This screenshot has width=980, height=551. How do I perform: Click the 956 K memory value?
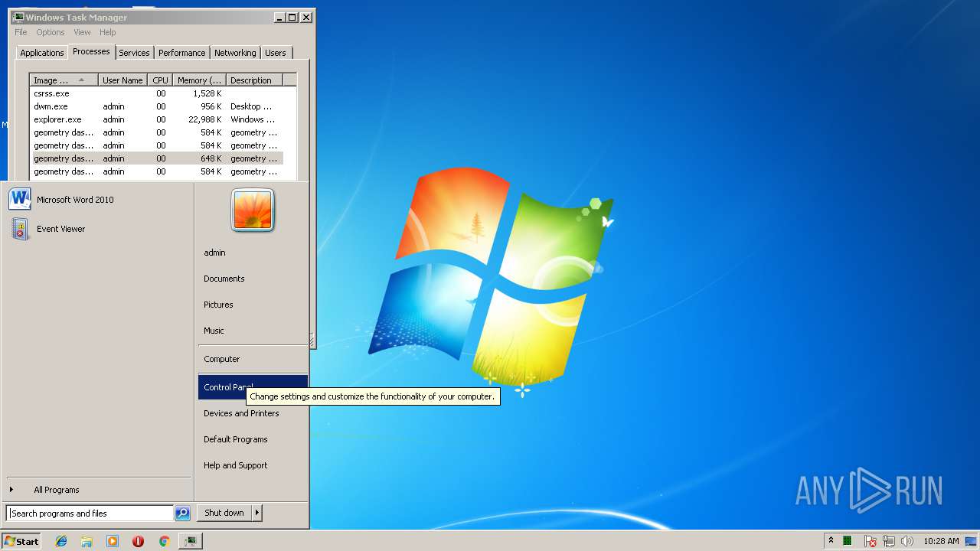211,106
